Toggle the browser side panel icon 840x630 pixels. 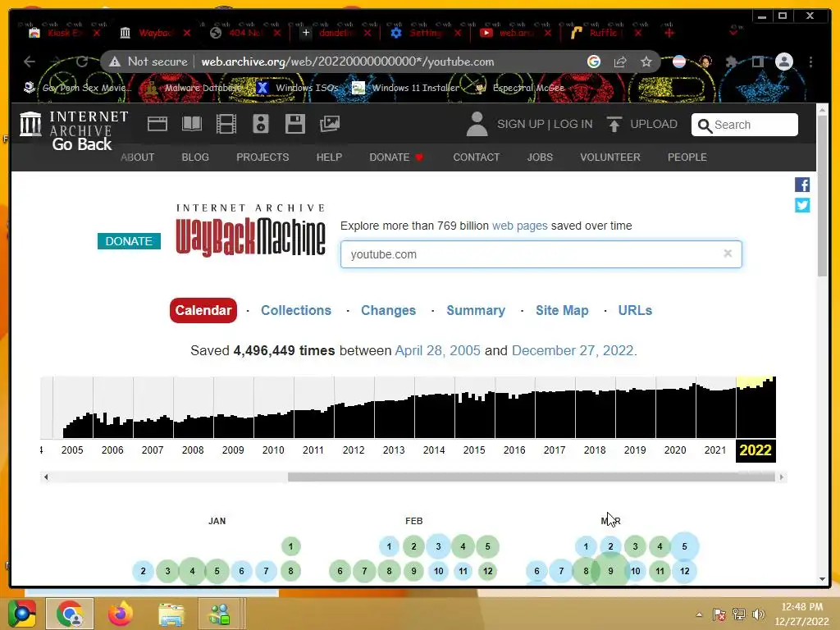tap(757, 62)
